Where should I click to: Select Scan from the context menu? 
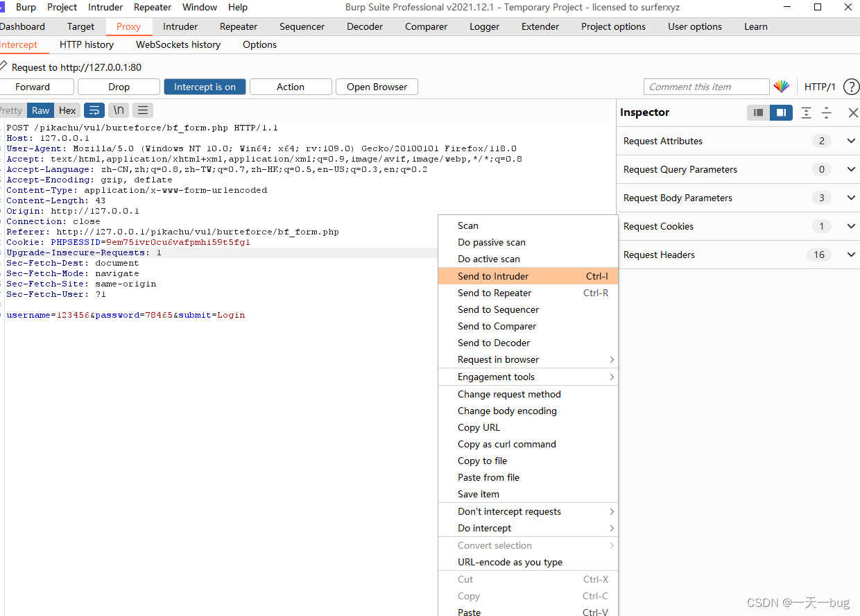point(528,225)
